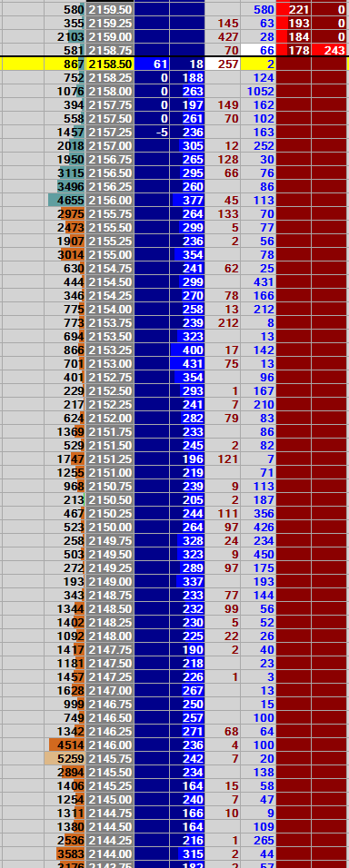349x868 pixels.
Task: Click ask size 243 at price 2158.75
Action: pyautogui.click(x=330, y=50)
